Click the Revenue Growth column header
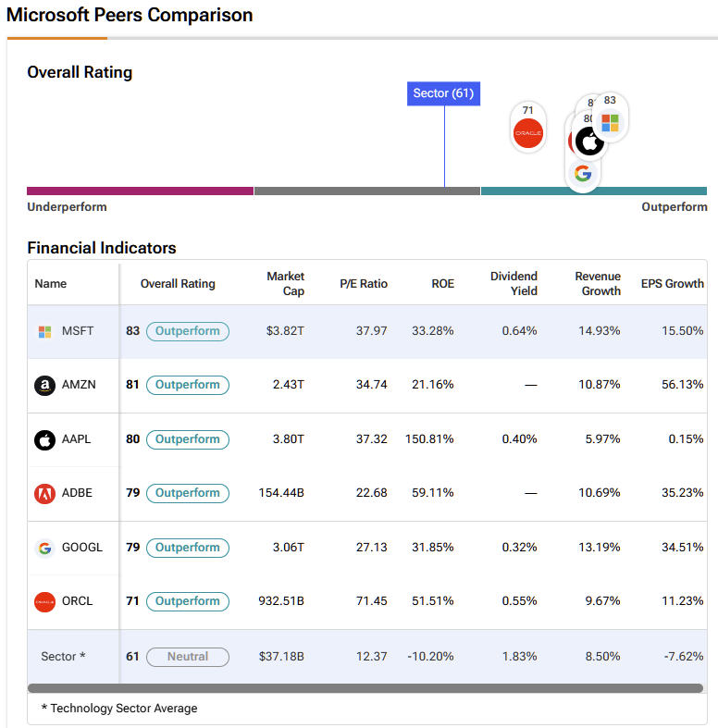Image resolution: width=718 pixels, height=728 pixels. click(x=598, y=283)
